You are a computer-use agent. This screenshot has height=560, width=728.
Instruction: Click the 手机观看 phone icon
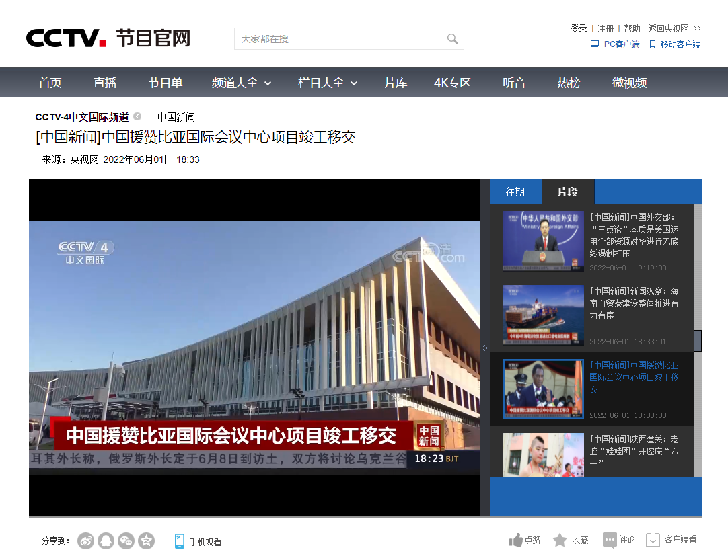(180, 541)
